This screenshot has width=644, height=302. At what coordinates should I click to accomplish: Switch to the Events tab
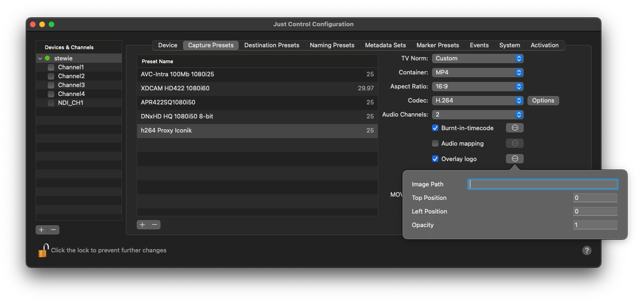pyautogui.click(x=479, y=45)
